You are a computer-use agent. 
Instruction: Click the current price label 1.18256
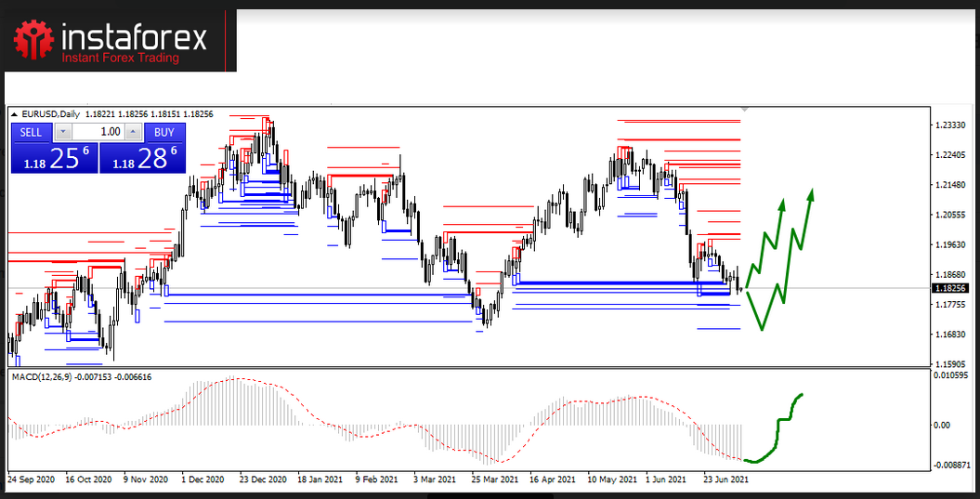pyautogui.click(x=948, y=288)
